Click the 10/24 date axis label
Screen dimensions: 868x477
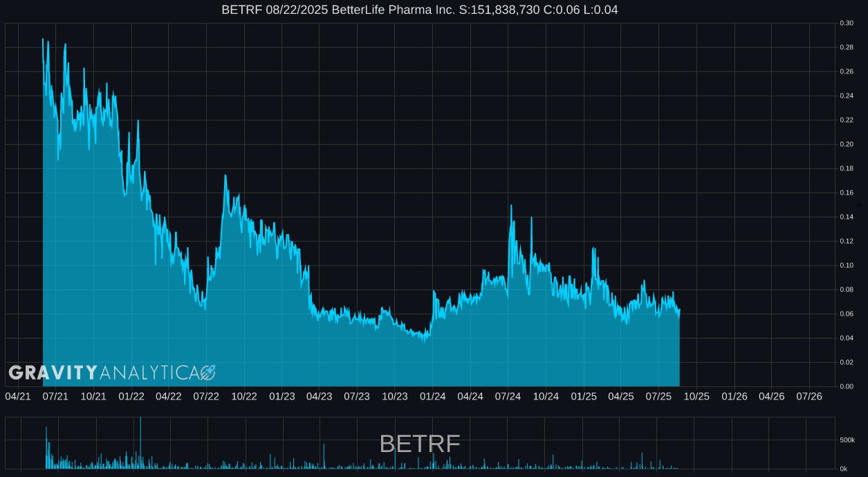tap(546, 397)
